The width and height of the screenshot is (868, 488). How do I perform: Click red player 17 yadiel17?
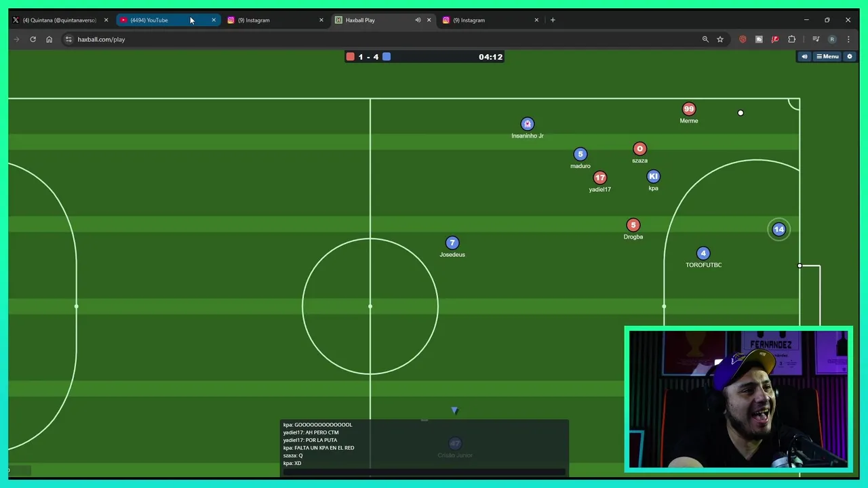click(599, 178)
